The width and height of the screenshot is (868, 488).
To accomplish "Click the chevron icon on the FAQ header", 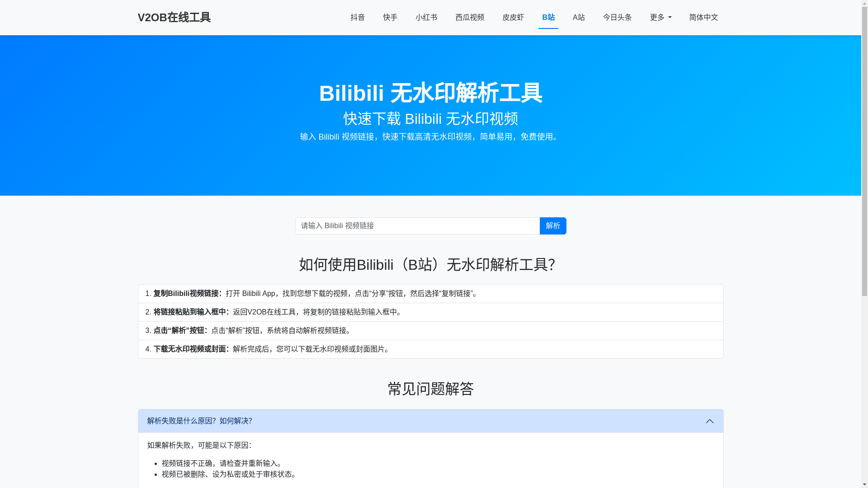I will click(710, 421).
